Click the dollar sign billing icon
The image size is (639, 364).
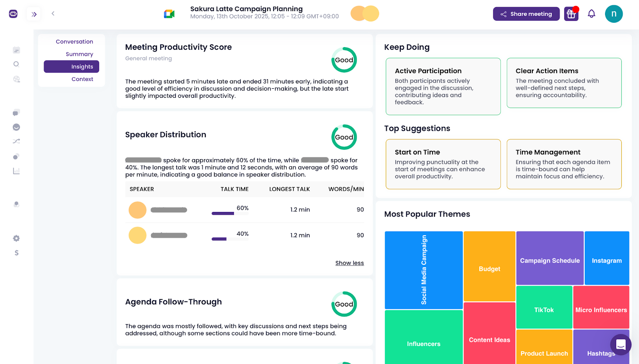[16, 253]
